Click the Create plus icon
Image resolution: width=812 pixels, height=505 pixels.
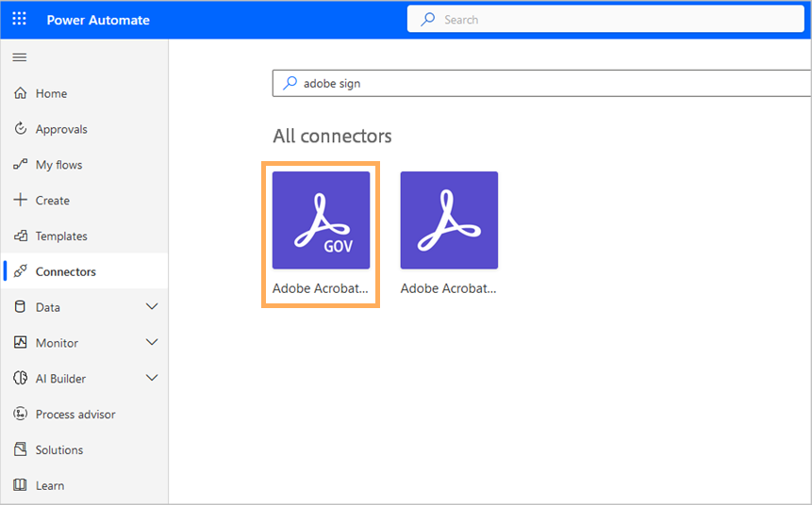(20, 200)
